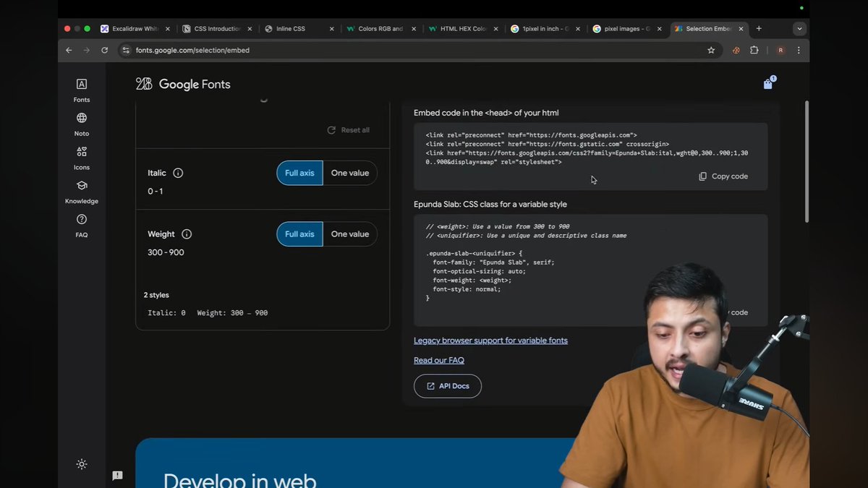Click the orange extension icon in toolbar
868x488 pixels.
736,50
